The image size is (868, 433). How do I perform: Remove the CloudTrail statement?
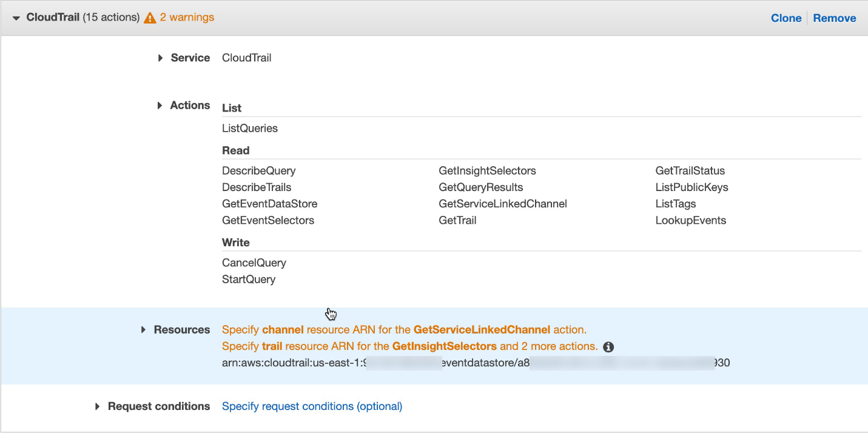tap(834, 18)
